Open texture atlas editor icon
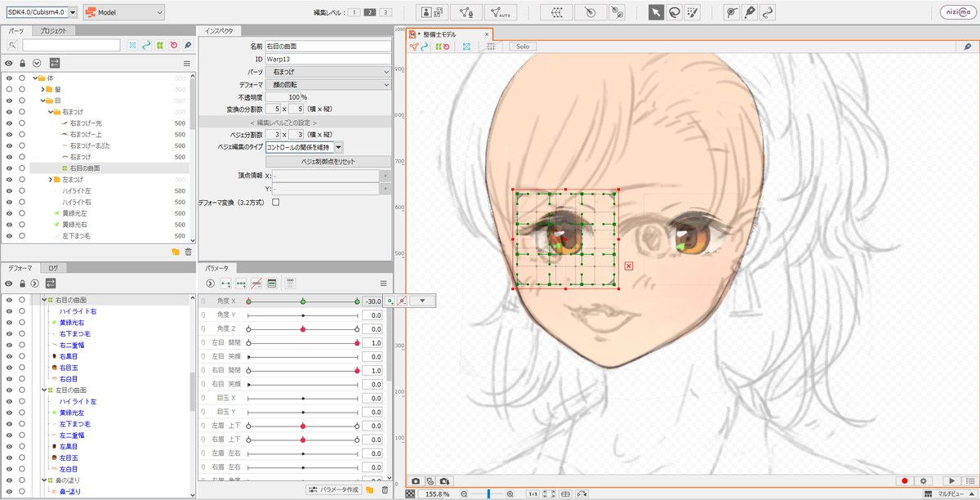The height and width of the screenshot is (500, 980). click(431, 12)
